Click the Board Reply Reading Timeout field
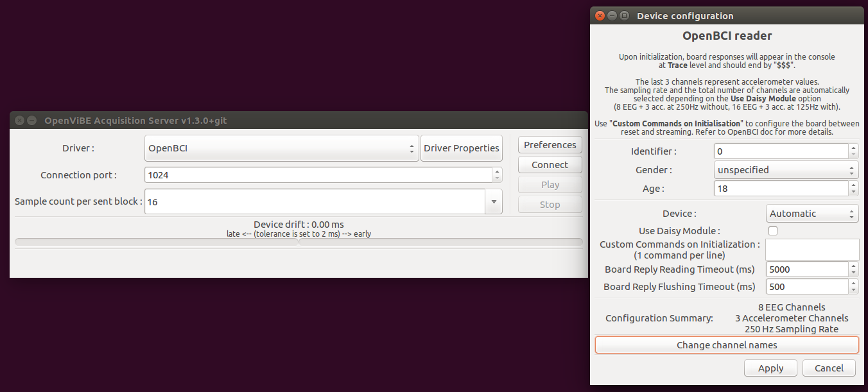 point(807,269)
